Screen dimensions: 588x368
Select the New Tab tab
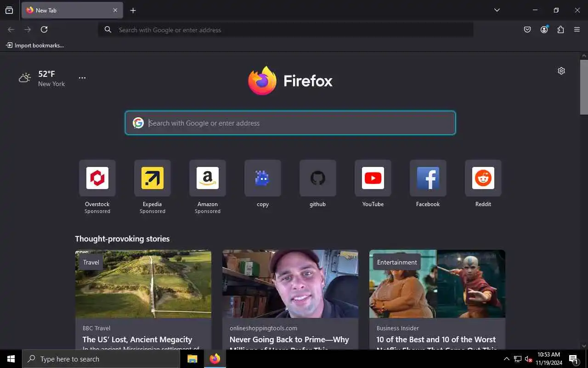click(72, 10)
